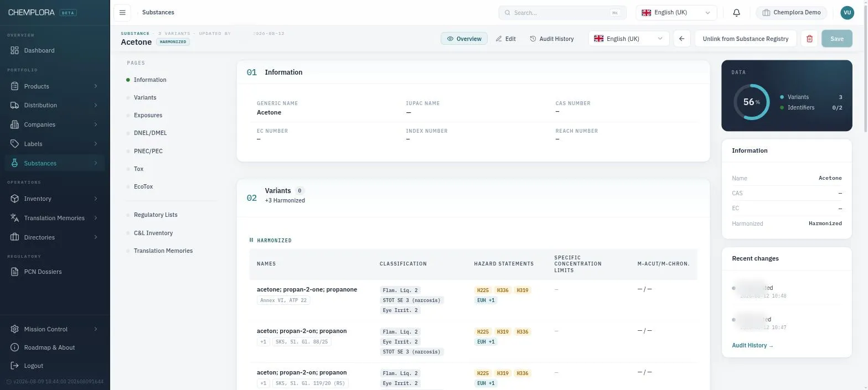Click the Substances flask icon
This screenshot has height=390, width=868.
click(15, 163)
